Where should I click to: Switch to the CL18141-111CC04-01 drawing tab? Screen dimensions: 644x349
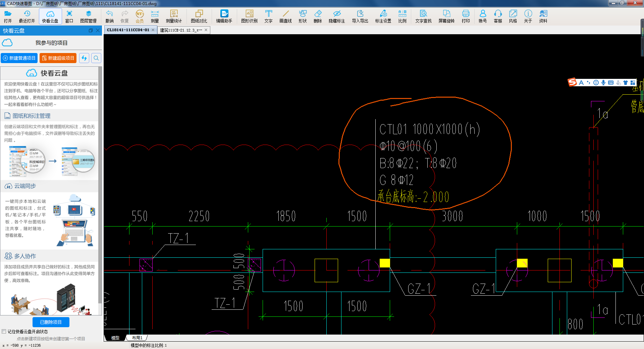pyautogui.click(x=128, y=30)
